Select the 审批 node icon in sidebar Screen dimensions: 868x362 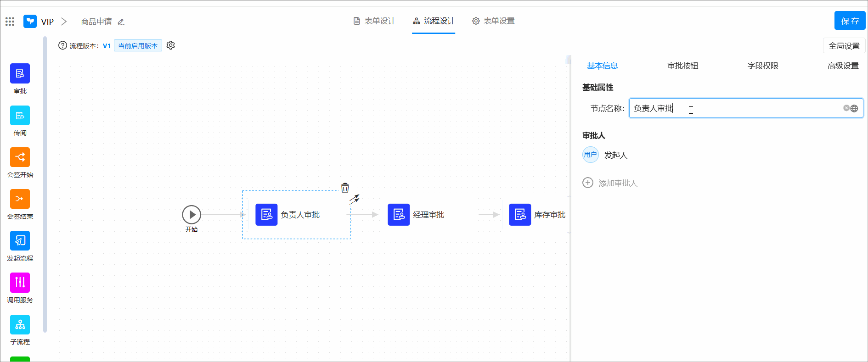pyautogui.click(x=20, y=73)
